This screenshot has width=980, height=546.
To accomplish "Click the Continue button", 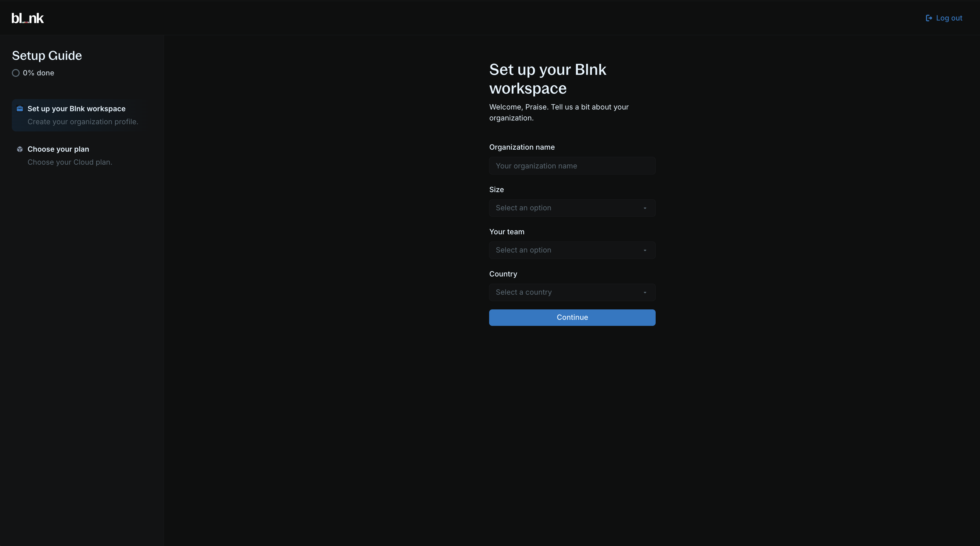I will tap(572, 317).
